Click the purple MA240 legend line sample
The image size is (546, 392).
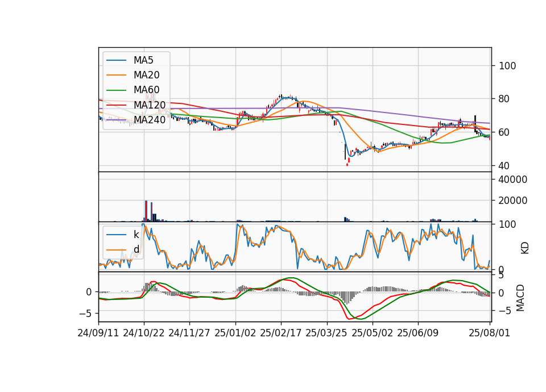click(x=116, y=120)
